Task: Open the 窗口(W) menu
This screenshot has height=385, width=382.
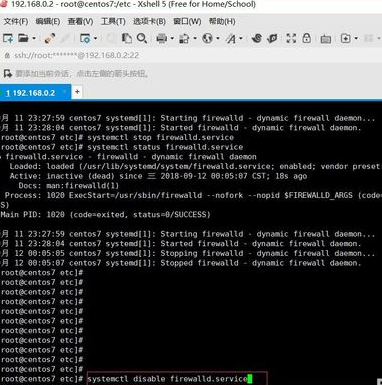Action: coord(187,22)
